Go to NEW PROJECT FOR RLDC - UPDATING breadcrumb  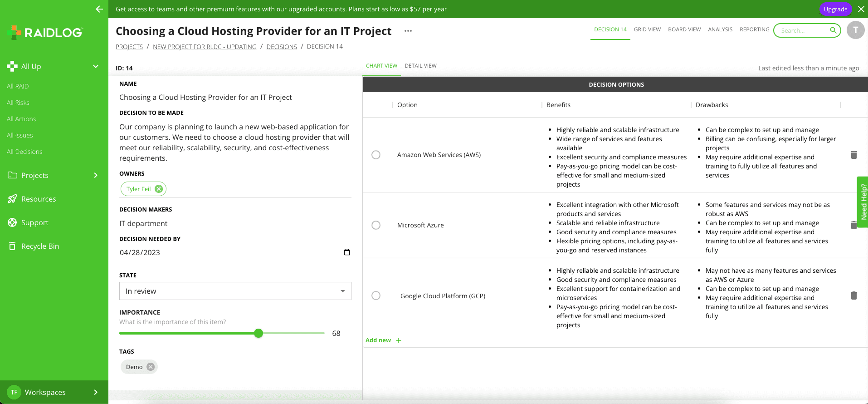[x=205, y=47]
